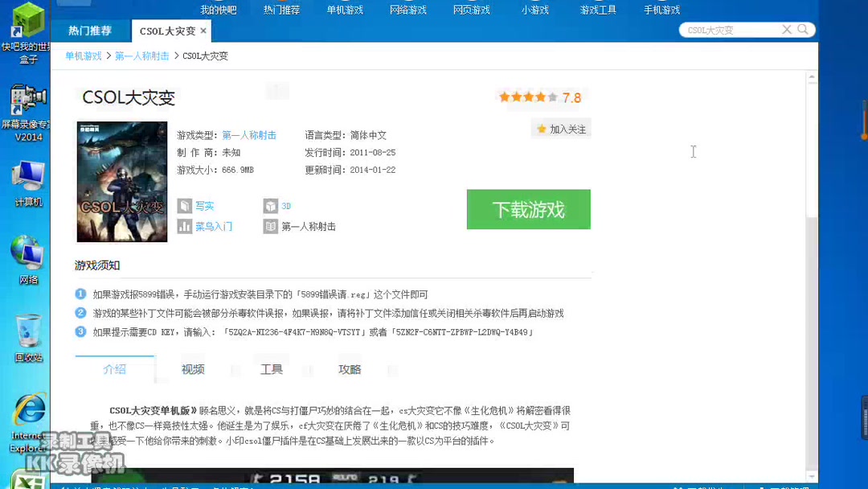The width and height of the screenshot is (868, 489).
Task: Click the X to clear the search field
Action: coord(786,29)
